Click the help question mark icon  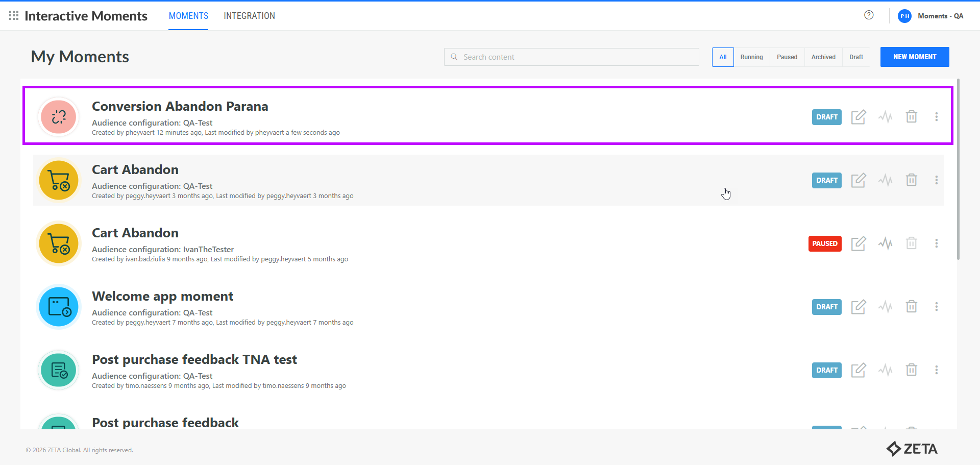pos(869,15)
